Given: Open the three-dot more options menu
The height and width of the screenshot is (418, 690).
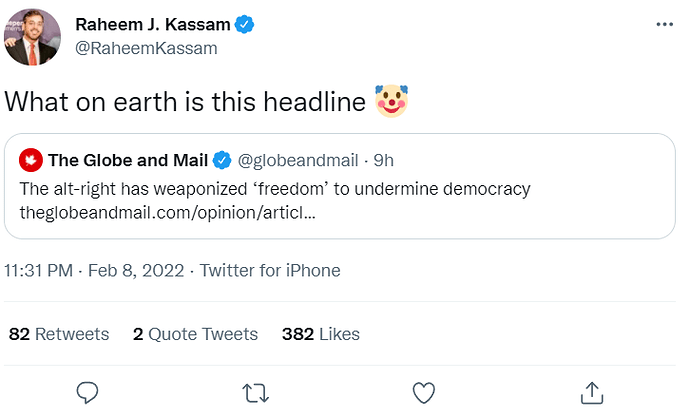Looking at the screenshot, I should click(664, 24).
